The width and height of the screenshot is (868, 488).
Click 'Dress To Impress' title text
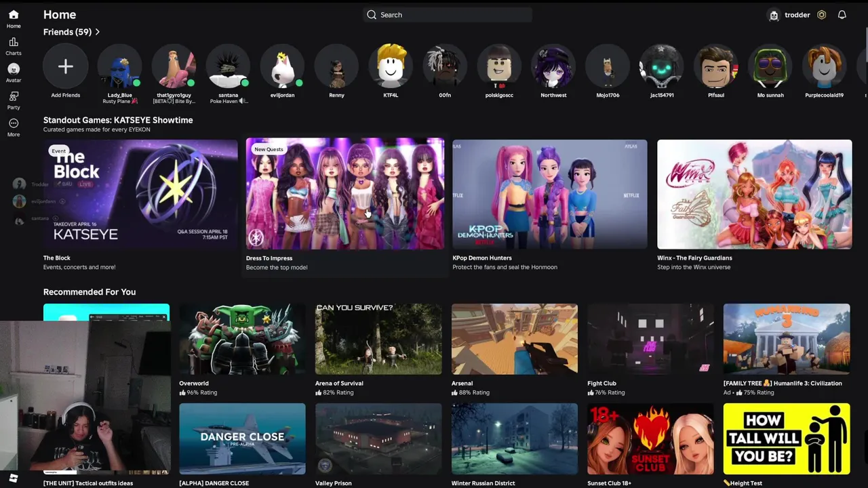[x=269, y=258]
